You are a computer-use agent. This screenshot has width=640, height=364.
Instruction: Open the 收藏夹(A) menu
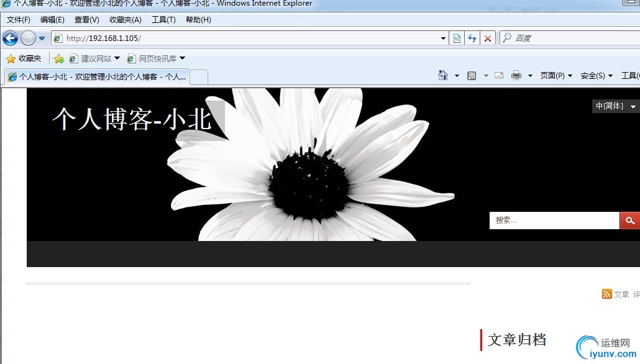click(x=126, y=20)
